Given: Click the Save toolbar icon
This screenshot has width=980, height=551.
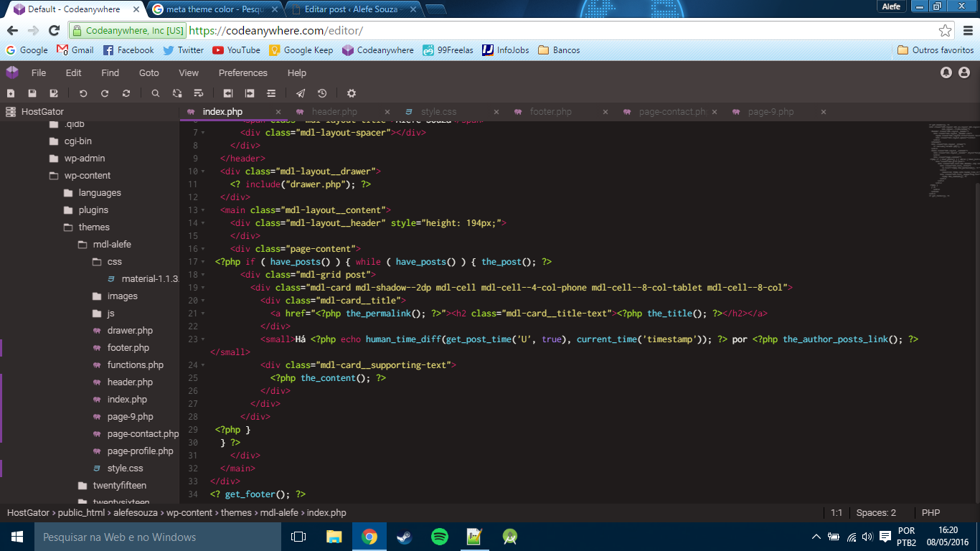Looking at the screenshot, I should pyautogui.click(x=32, y=93).
